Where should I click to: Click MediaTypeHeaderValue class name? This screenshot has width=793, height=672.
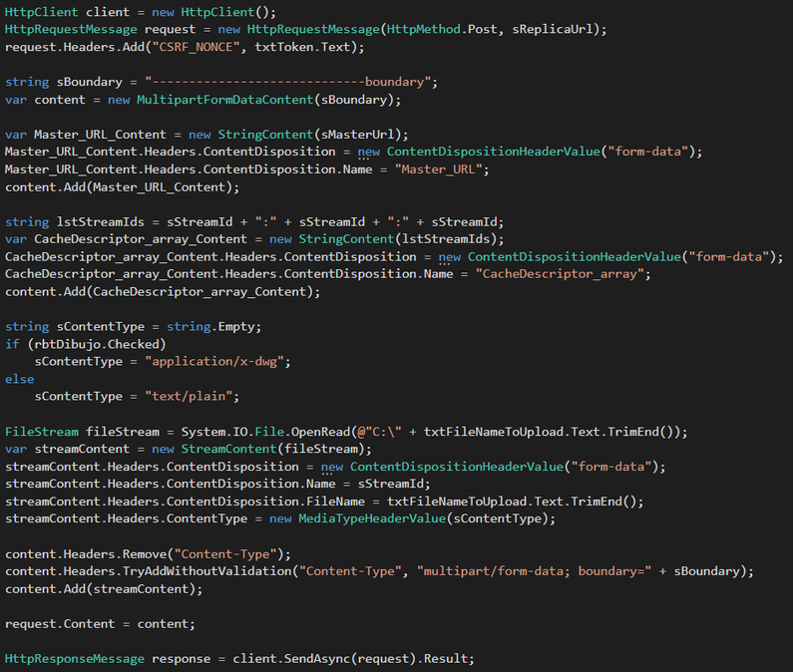tap(372, 518)
